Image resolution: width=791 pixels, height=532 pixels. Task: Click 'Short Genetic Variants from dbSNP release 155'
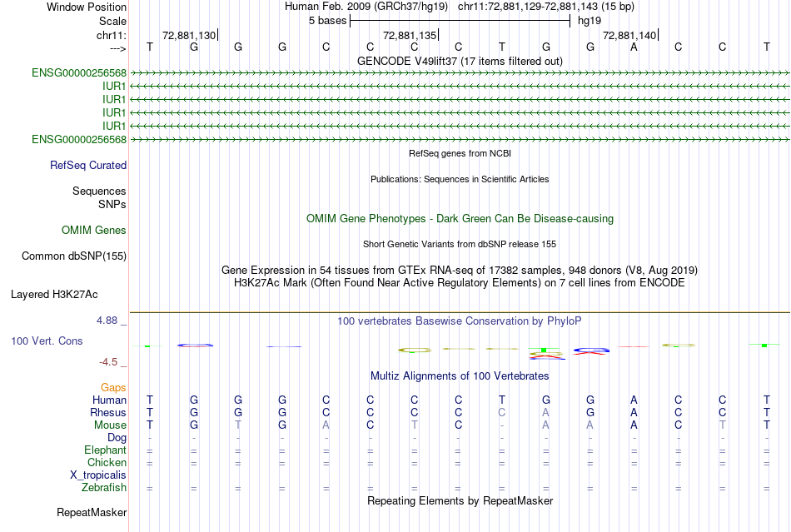[x=460, y=244]
